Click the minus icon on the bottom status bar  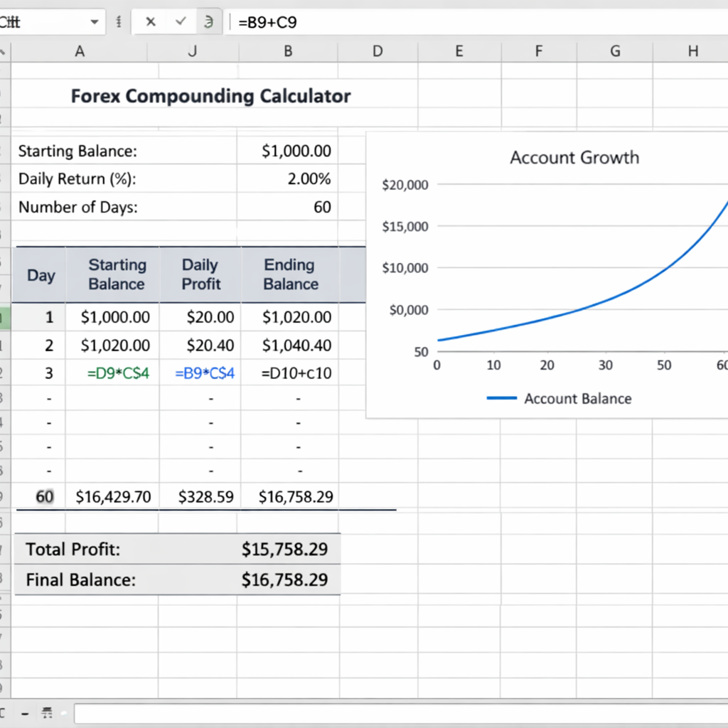(x=23, y=713)
